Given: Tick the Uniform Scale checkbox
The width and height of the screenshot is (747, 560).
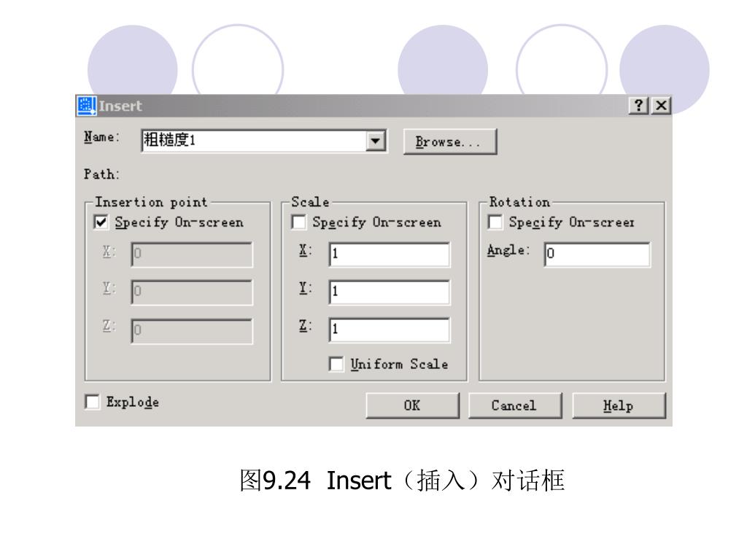Looking at the screenshot, I should tap(336, 365).
